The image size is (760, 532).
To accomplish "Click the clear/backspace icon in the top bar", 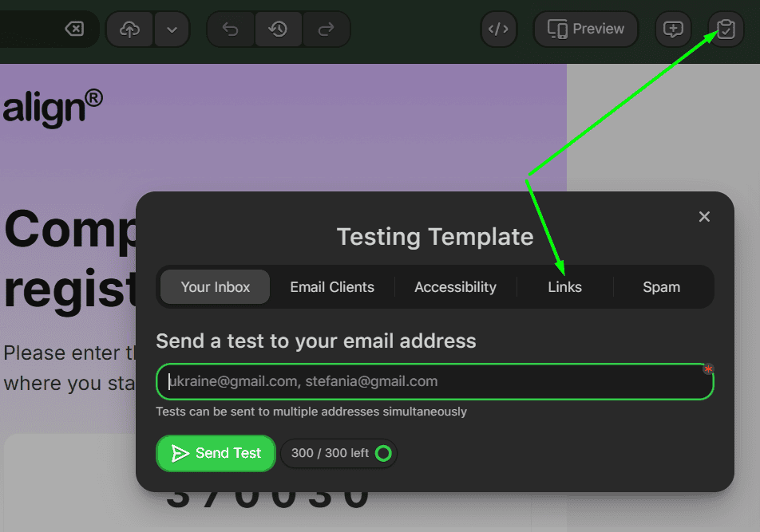I will (x=74, y=29).
